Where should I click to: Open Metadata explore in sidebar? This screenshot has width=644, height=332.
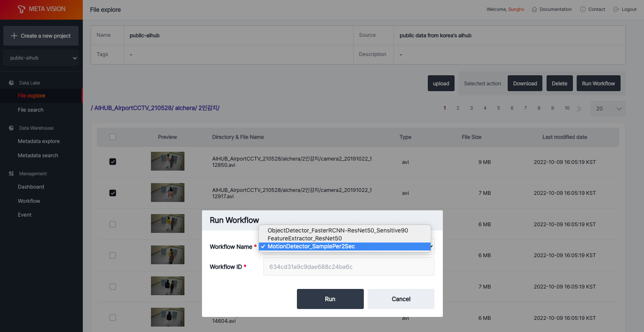point(39,141)
